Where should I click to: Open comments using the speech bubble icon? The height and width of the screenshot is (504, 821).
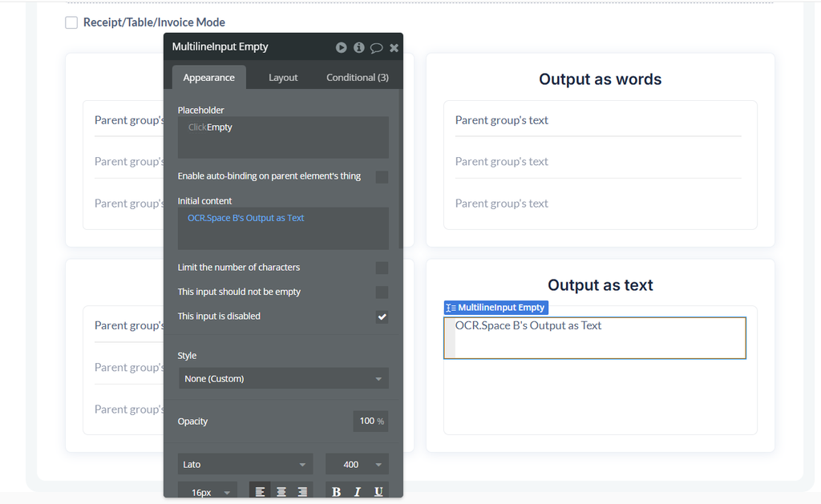(376, 47)
